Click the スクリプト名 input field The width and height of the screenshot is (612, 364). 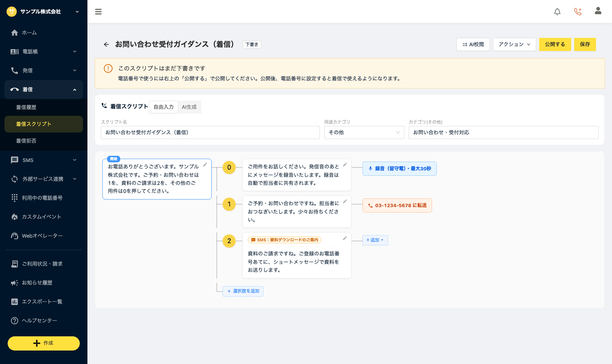210,132
